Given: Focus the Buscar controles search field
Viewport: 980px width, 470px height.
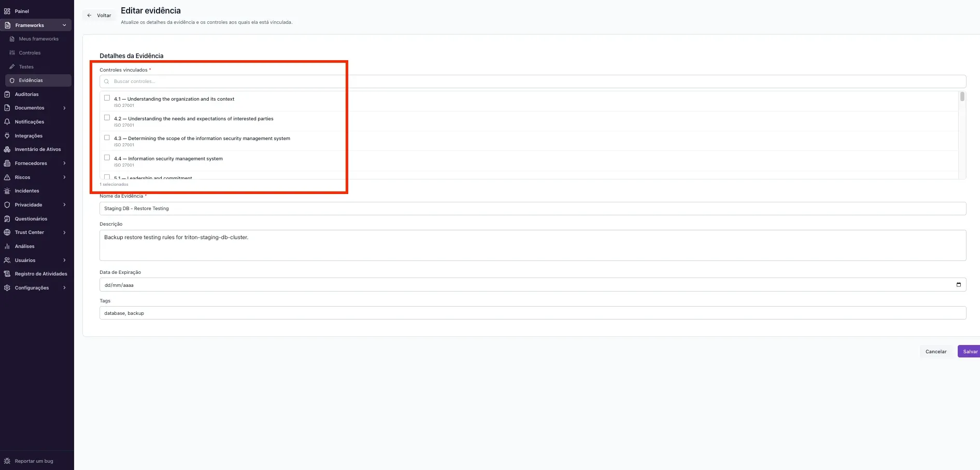Looking at the screenshot, I should 533,81.
